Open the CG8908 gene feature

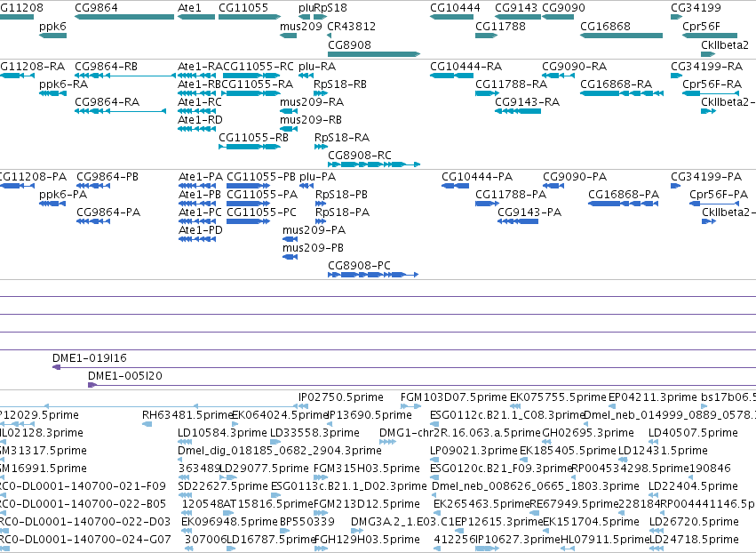click(374, 54)
